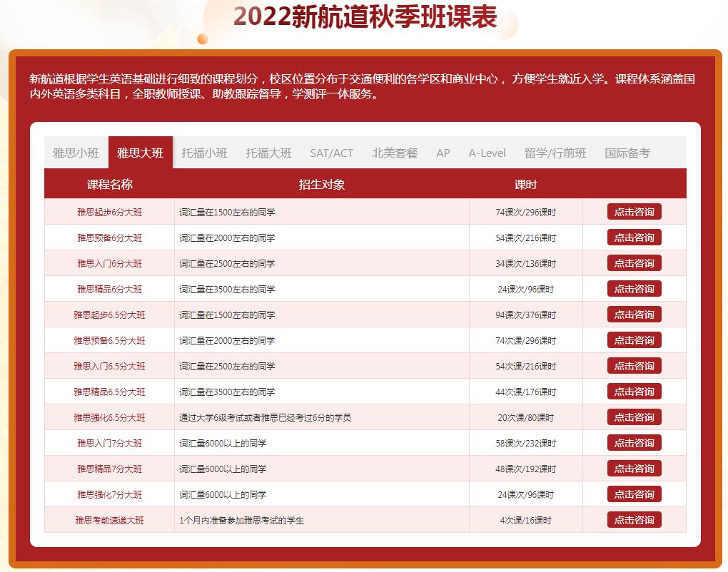Open the 雅思精品6分大班 course link
The height and width of the screenshot is (572, 728).
[110, 290]
